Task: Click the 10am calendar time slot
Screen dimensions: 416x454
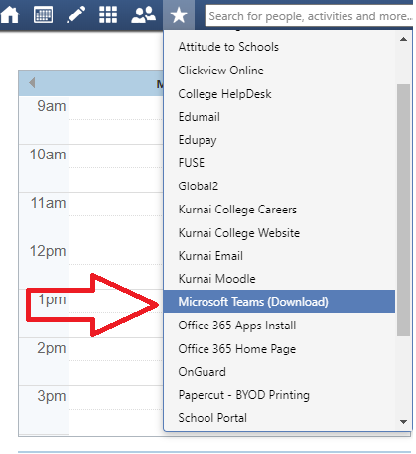Action: (x=116, y=168)
